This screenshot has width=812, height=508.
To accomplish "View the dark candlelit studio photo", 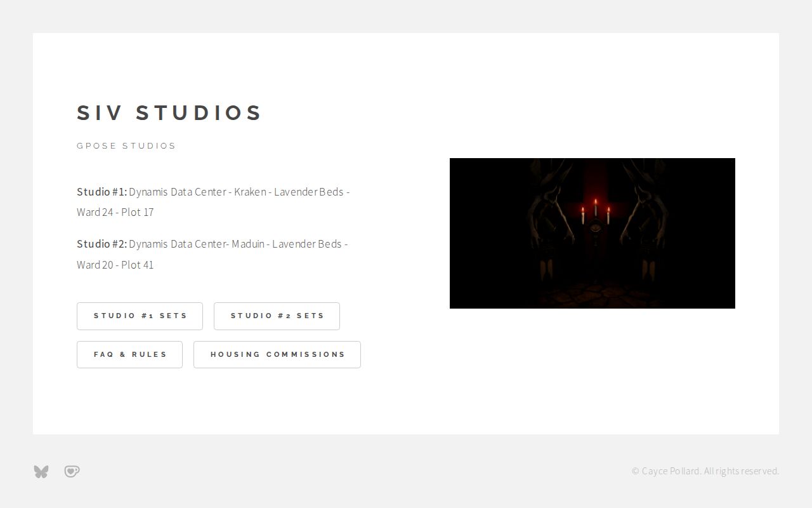I will pyautogui.click(x=592, y=233).
